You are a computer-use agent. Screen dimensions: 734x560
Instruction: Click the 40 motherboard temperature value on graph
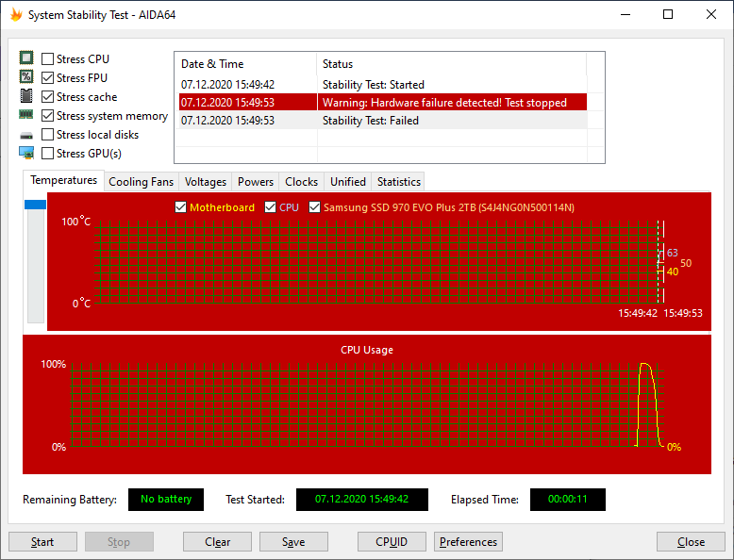click(x=673, y=272)
